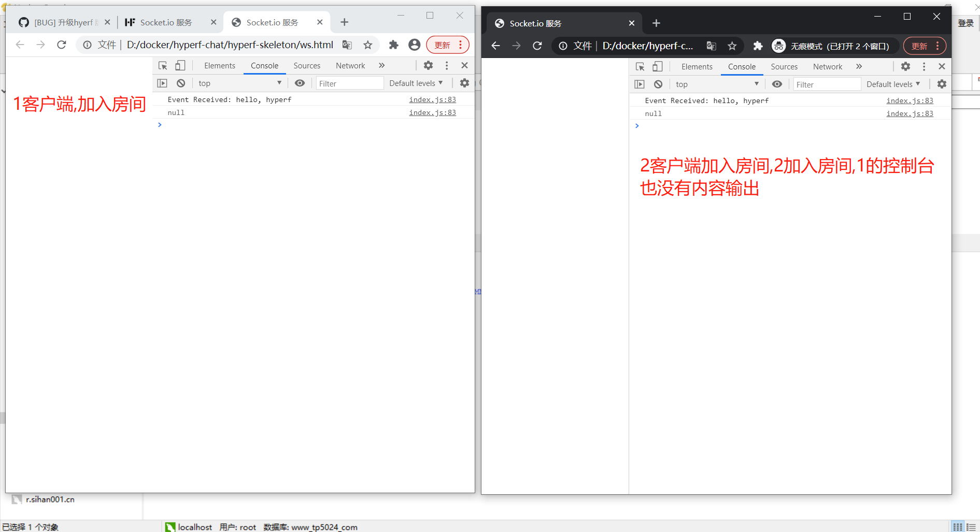The width and height of the screenshot is (980, 532).
Task: Click inspect element icon in left DevTools
Action: point(163,66)
